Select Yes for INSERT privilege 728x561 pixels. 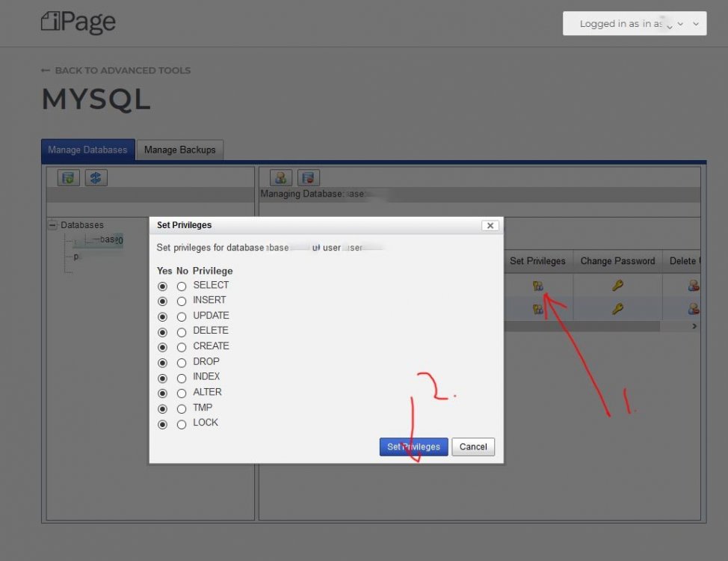click(x=162, y=301)
